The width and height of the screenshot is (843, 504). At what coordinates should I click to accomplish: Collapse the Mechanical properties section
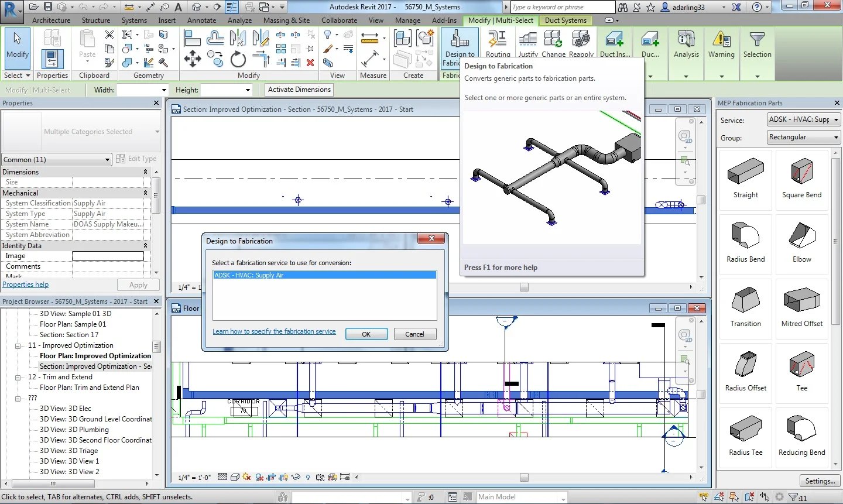[x=145, y=193]
